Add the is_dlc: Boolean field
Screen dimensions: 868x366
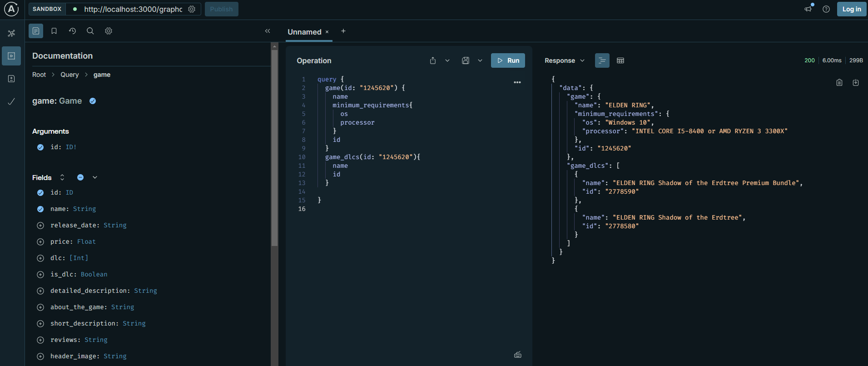click(40, 275)
